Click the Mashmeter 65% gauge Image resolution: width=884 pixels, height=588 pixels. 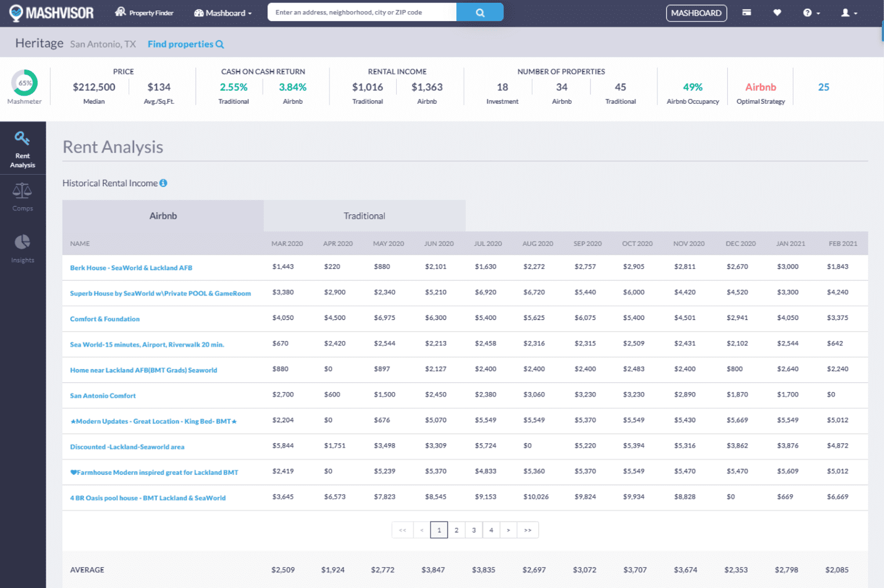pyautogui.click(x=24, y=83)
